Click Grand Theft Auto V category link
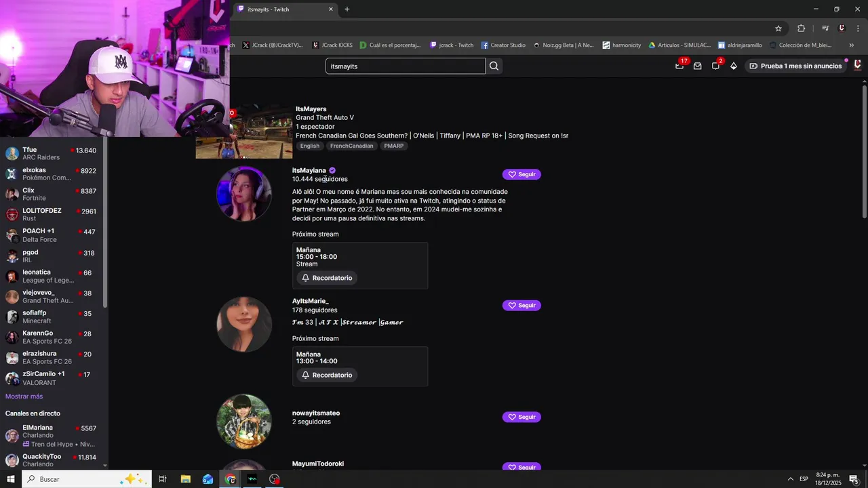868x488 pixels. click(x=325, y=117)
